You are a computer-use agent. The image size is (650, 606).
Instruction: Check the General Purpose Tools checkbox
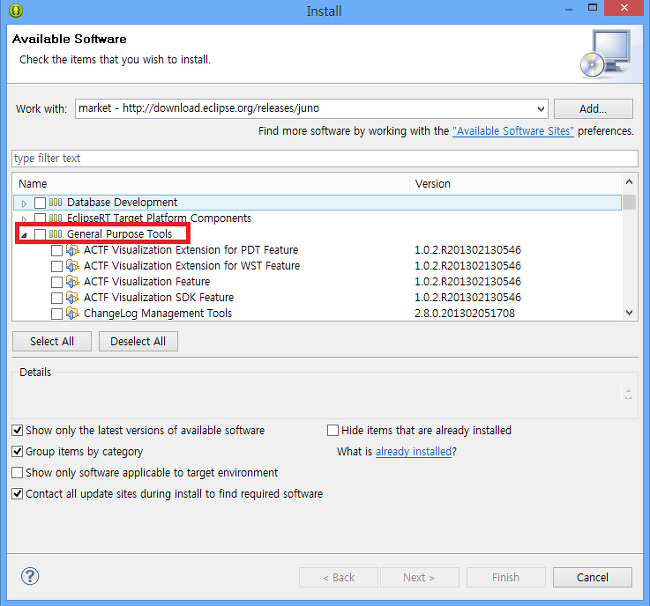40,235
